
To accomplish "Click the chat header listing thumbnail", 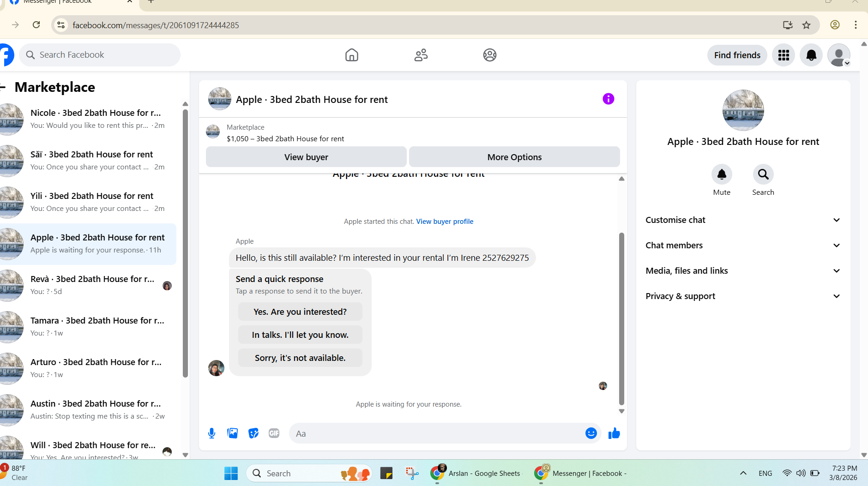I will (x=219, y=99).
